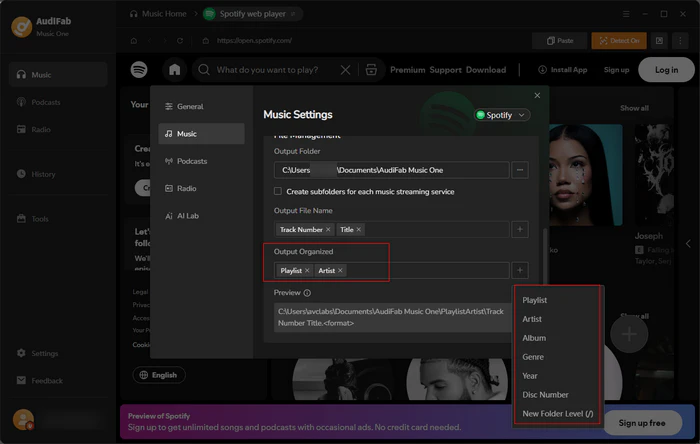Click the Paste button
700x444 pixels.
coord(560,41)
